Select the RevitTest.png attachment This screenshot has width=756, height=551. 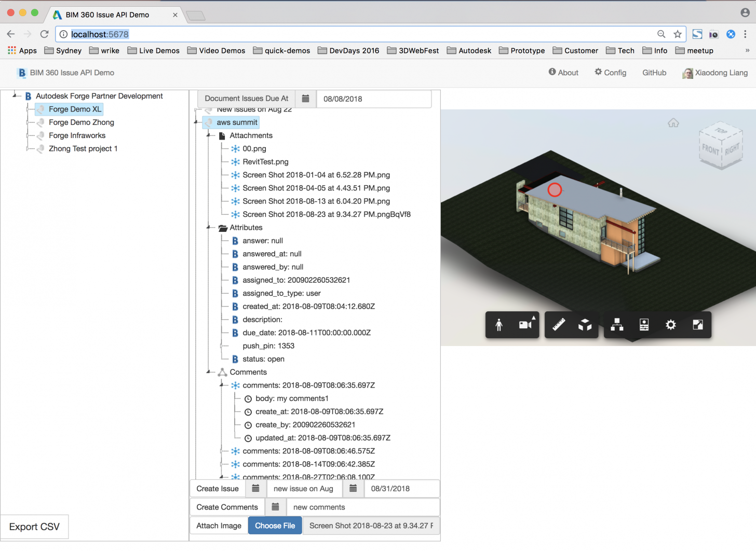(265, 162)
